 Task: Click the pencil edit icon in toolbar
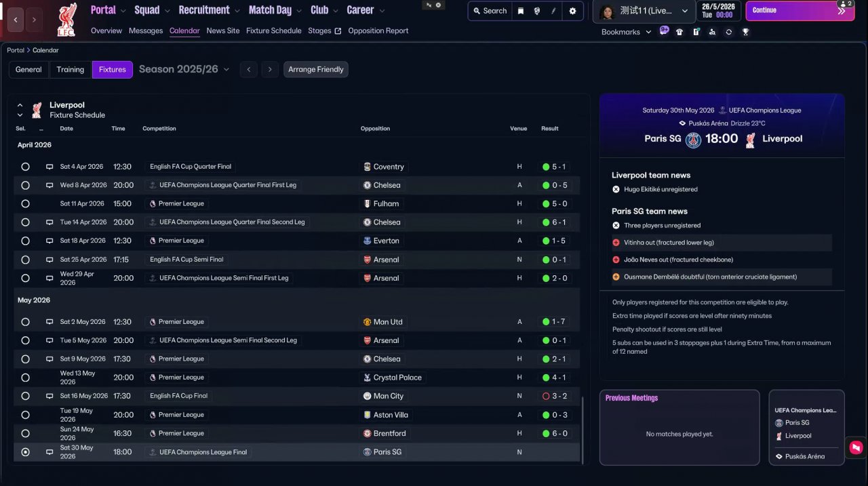(x=553, y=11)
